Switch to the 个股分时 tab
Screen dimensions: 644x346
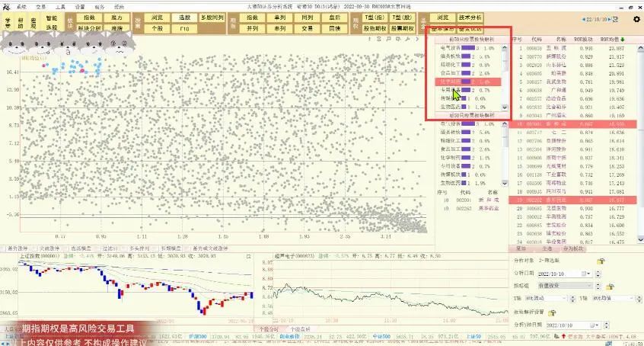click(269, 329)
